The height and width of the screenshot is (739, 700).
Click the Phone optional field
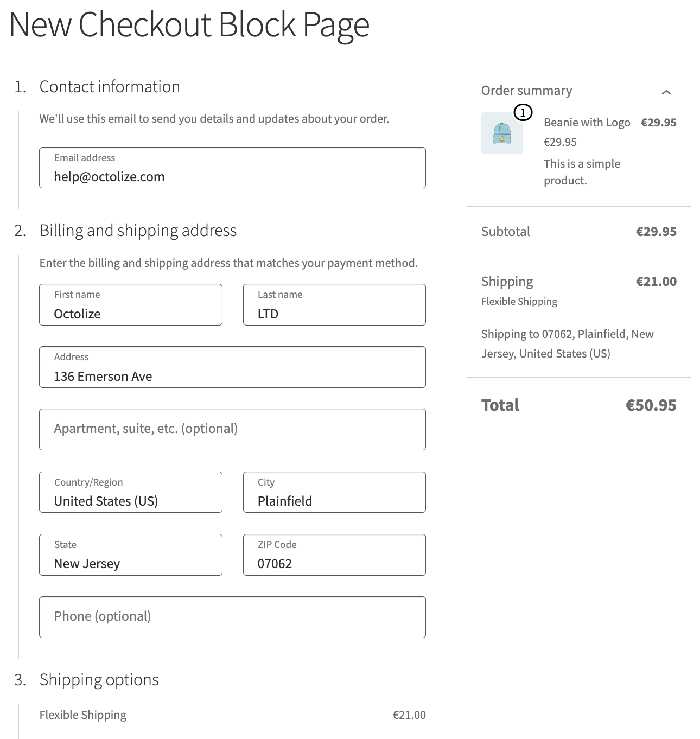232,617
